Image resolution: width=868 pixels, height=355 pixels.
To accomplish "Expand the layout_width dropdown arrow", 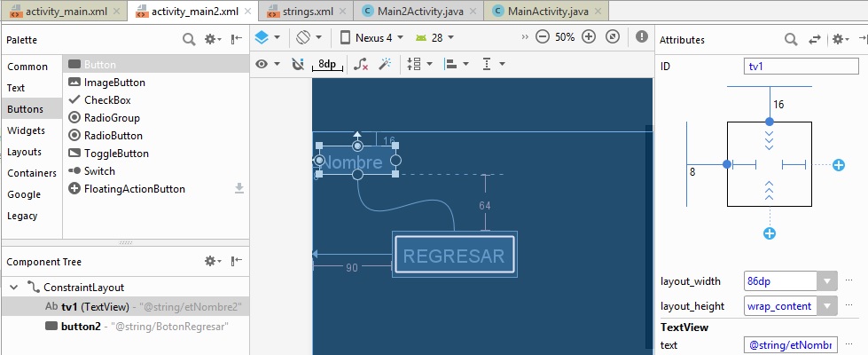I will pyautogui.click(x=827, y=281).
